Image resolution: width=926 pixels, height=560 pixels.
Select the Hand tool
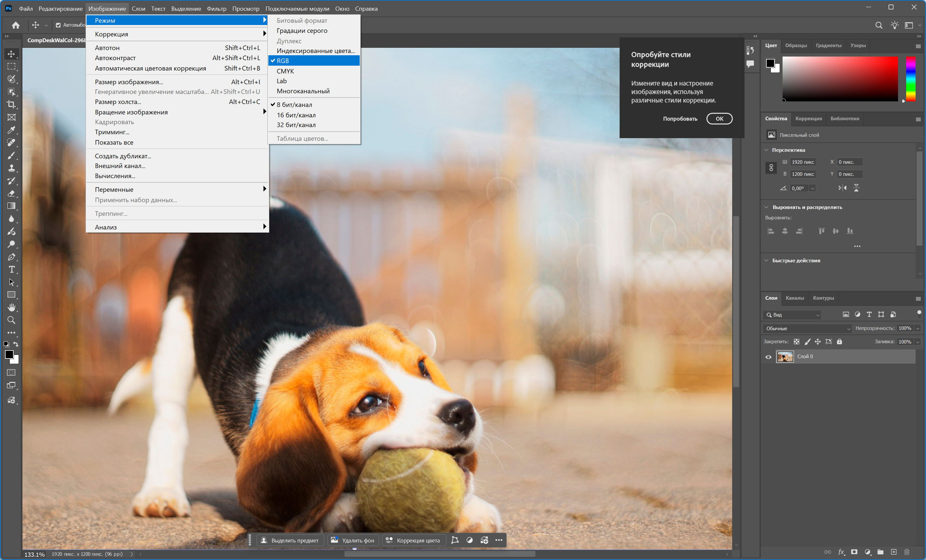[x=11, y=307]
